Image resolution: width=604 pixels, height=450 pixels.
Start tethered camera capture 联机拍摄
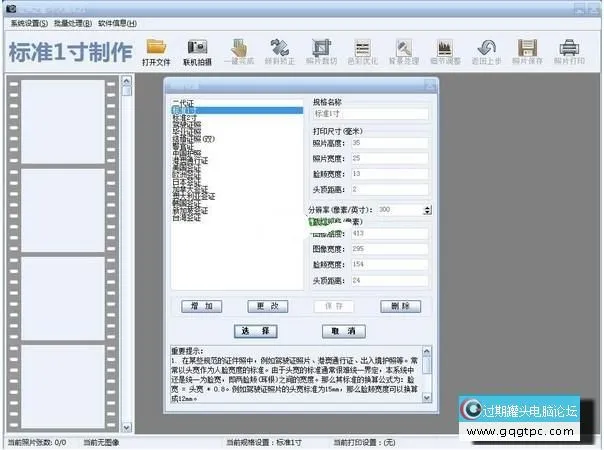click(x=197, y=52)
